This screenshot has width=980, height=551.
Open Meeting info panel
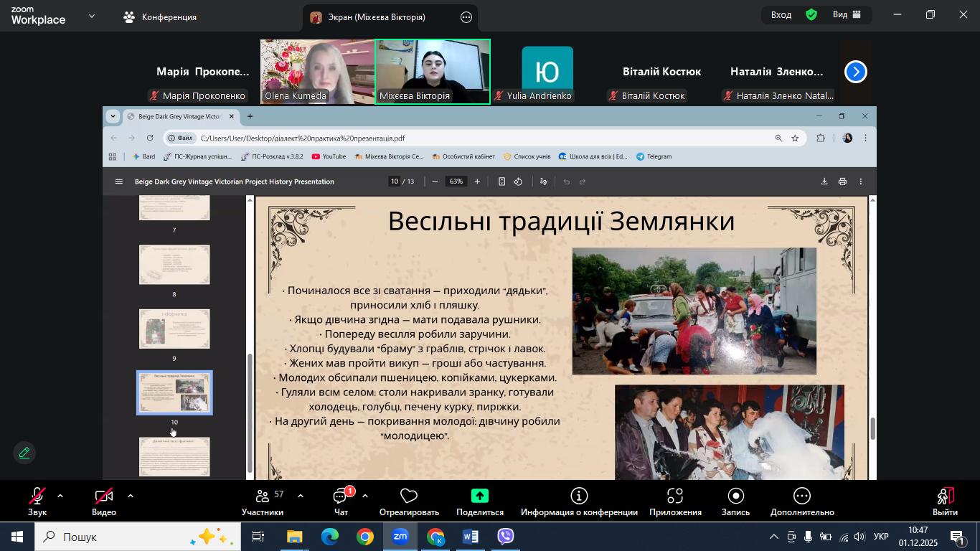(579, 501)
